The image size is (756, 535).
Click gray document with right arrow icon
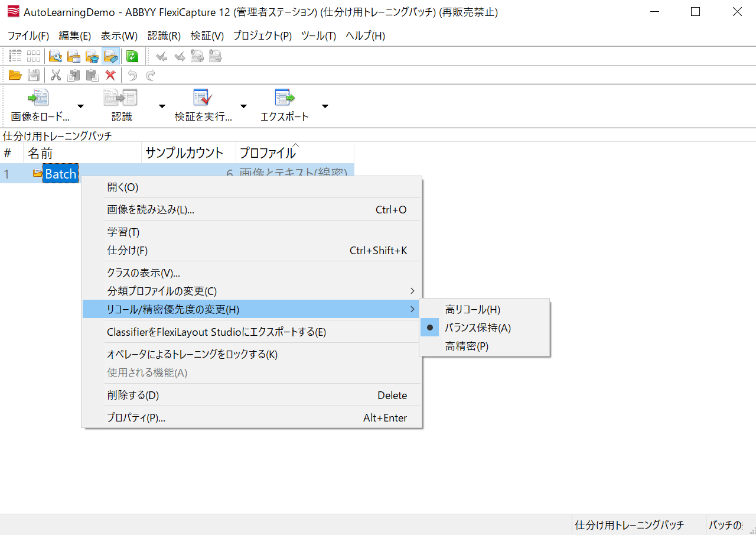coord(215,56)
